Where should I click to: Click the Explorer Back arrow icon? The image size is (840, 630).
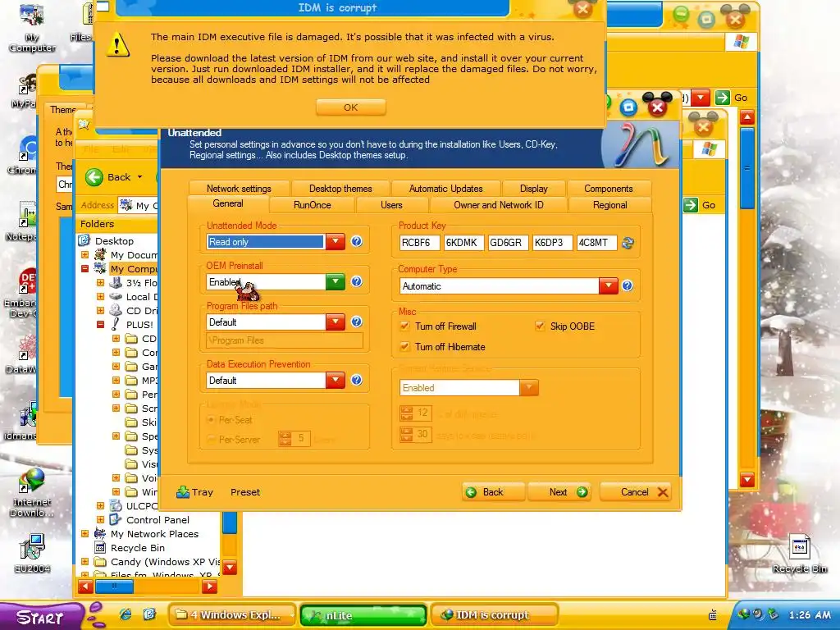[94, 177]
